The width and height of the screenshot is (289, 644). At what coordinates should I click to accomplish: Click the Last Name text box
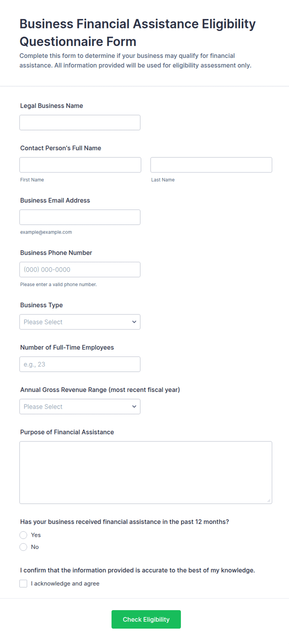coord(211,165)
